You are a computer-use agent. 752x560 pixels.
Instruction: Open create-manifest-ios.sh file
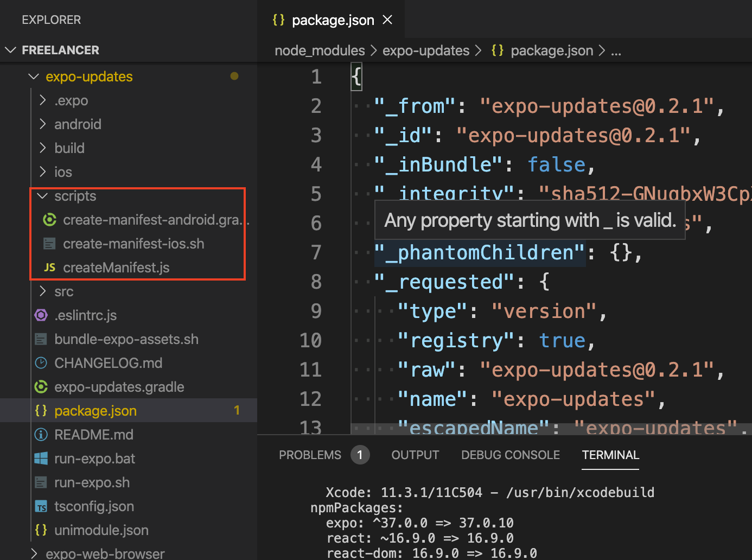133,244
